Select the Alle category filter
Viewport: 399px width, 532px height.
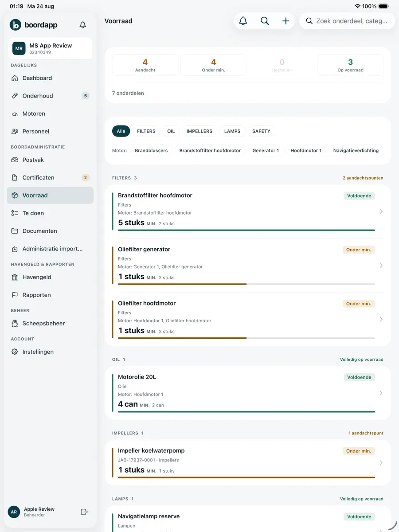(x=121, y=131)
